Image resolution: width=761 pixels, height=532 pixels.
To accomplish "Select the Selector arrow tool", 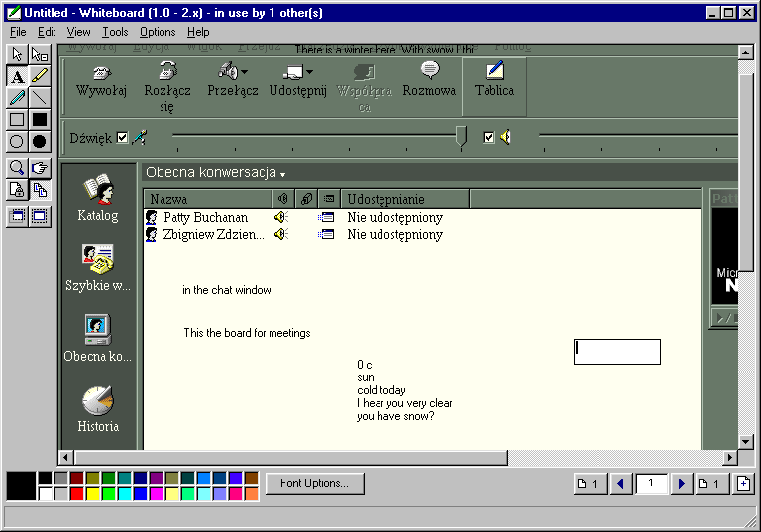I will 17,54.
